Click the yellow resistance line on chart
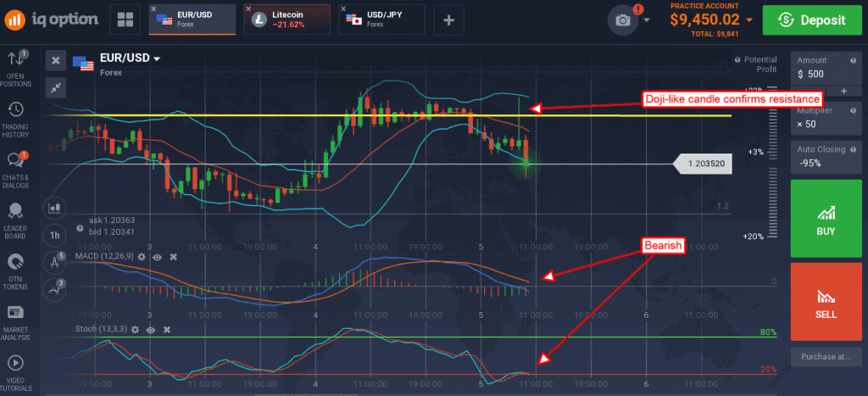Image resolution: width=868 pixels, height=396 pixels. (388, 115)
